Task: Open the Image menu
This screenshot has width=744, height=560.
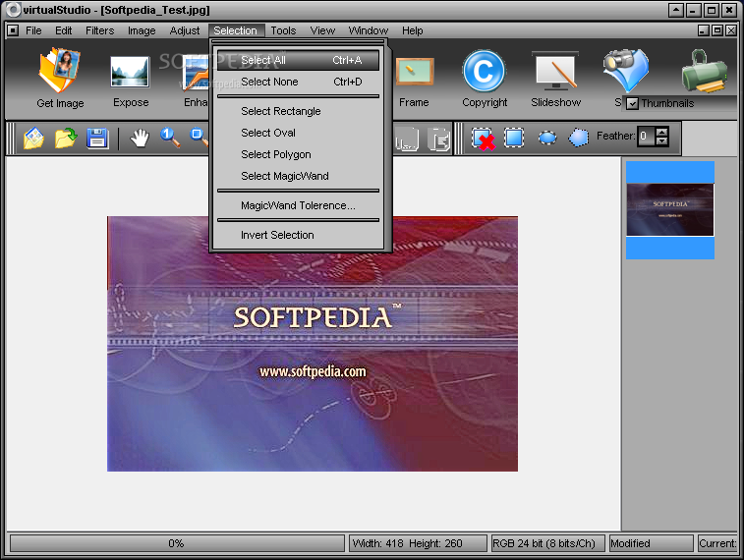Action: [x=142, y=30]
